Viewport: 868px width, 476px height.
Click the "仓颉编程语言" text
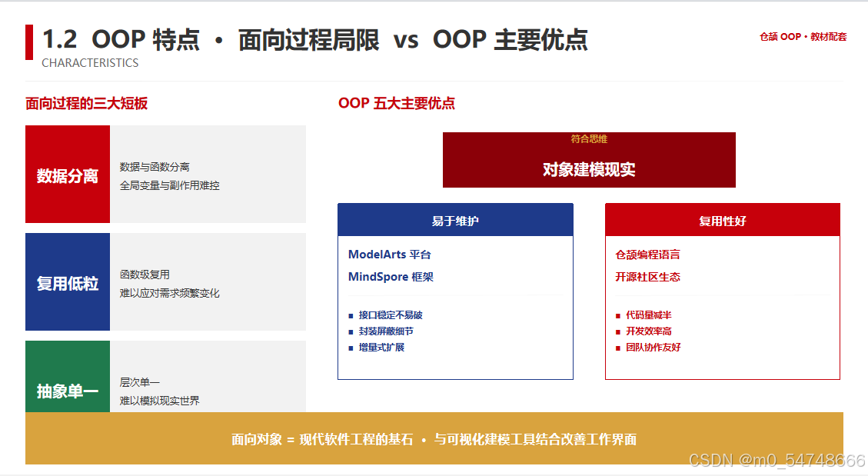(647, 255)
